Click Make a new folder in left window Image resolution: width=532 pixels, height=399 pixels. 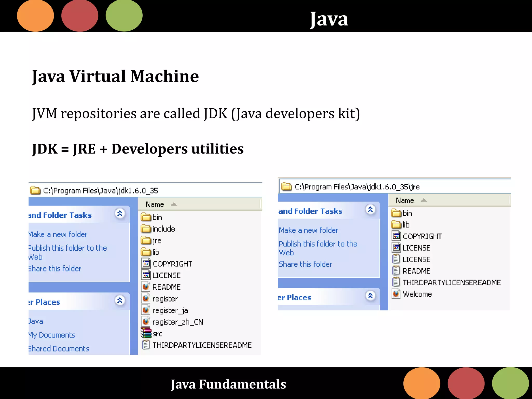(58, 234)
